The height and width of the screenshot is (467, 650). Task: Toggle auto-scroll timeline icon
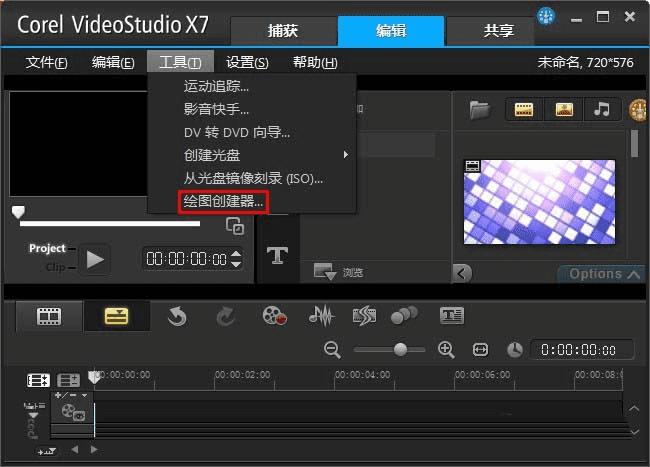[46, 451]
